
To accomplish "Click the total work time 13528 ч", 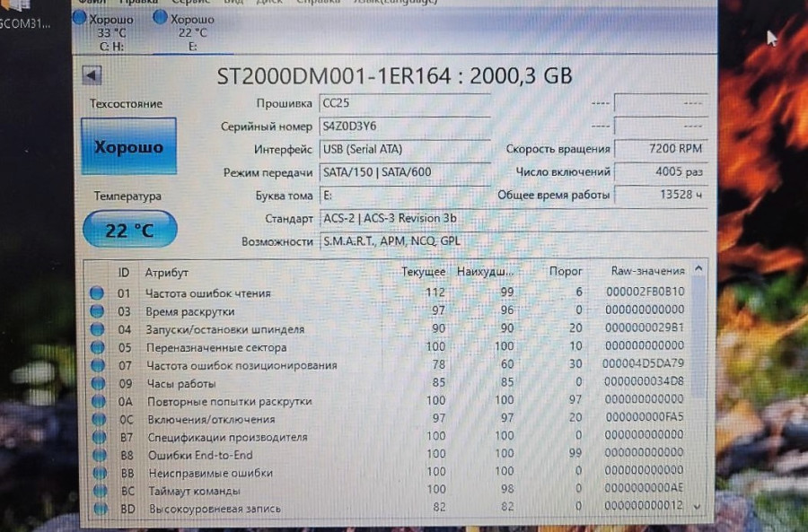I will pyautogui.click(x=661, y=195).
